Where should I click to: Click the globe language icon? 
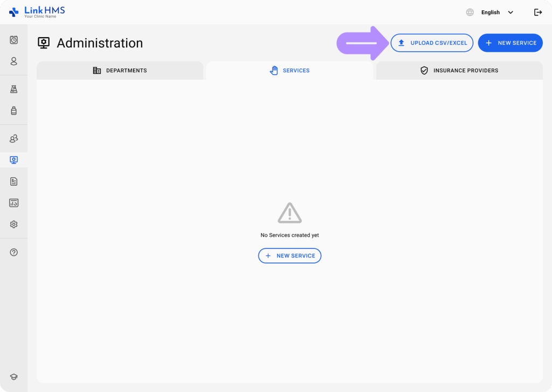[470, 12]
